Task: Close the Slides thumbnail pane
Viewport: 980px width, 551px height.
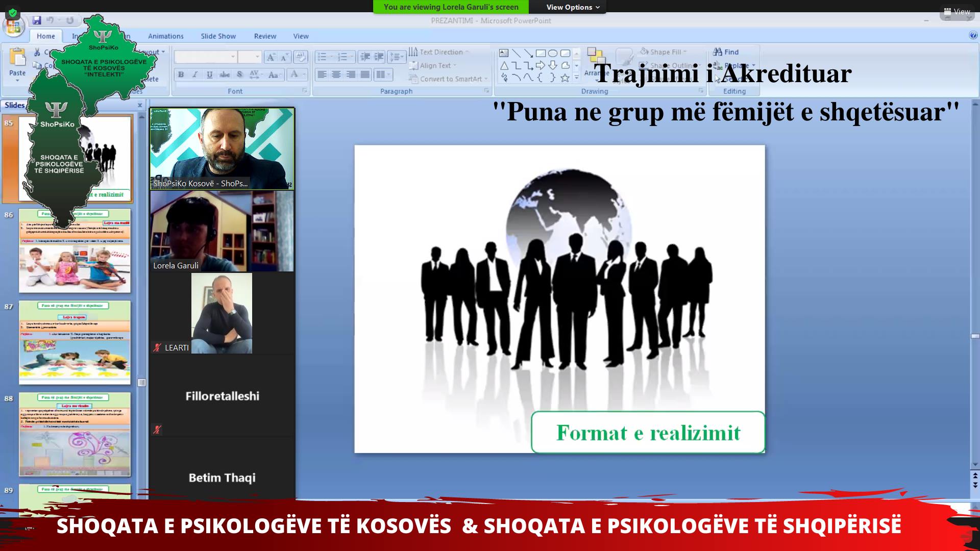Action: tap(140, 105)
